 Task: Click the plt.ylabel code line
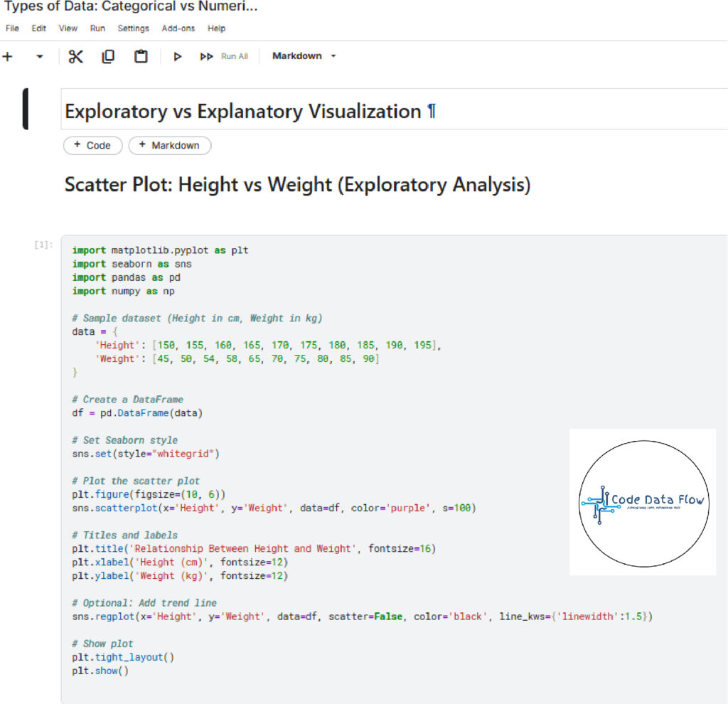(180, 576)
